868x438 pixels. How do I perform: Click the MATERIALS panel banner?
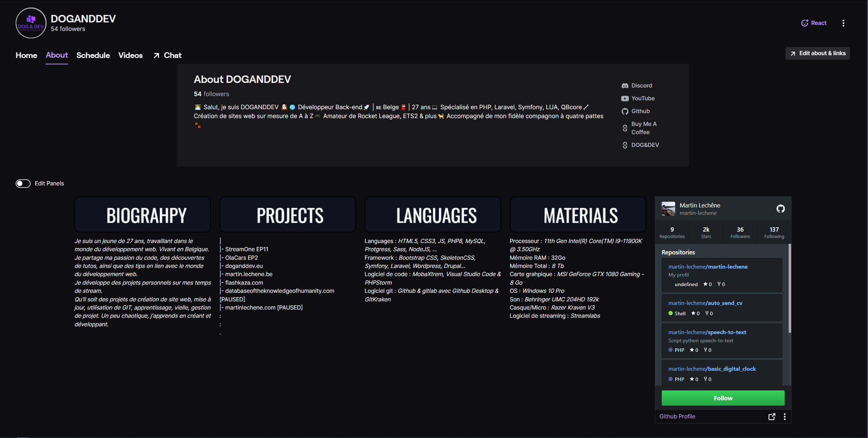(x=578, y=215)
